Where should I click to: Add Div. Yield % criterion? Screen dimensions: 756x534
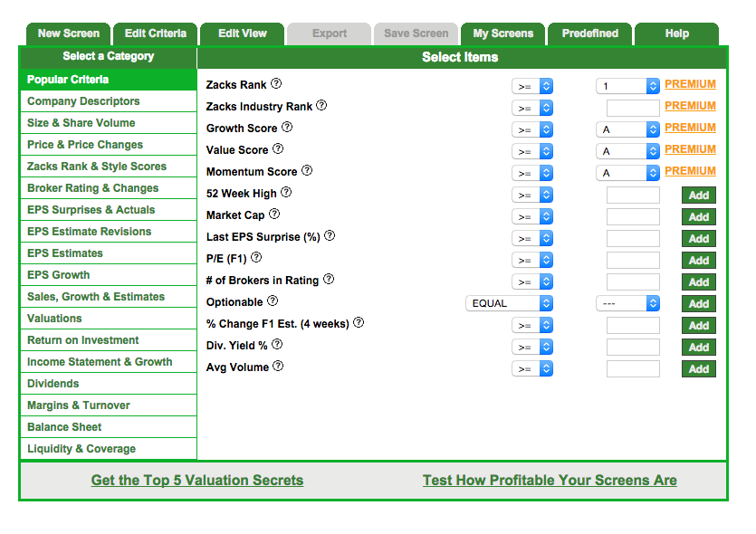699,347
